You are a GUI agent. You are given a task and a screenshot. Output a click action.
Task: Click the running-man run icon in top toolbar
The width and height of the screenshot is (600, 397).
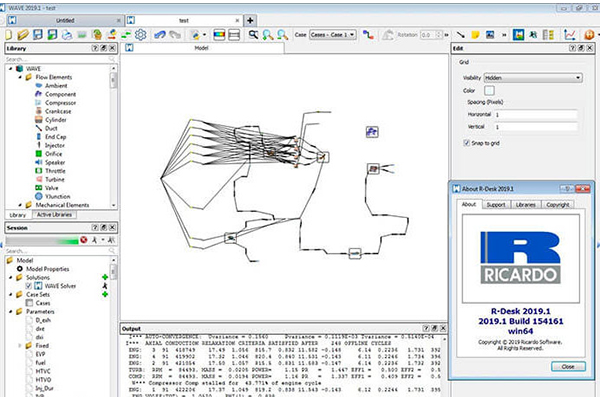pos(533,35)
